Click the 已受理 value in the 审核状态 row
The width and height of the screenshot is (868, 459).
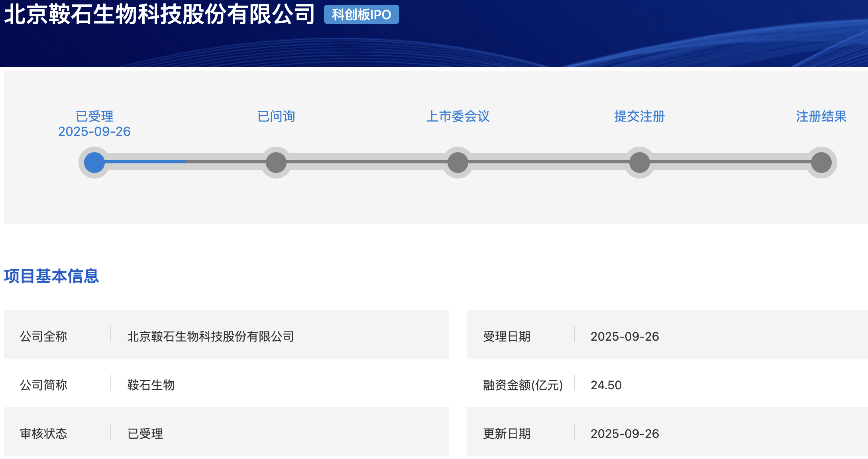[145, 433]
